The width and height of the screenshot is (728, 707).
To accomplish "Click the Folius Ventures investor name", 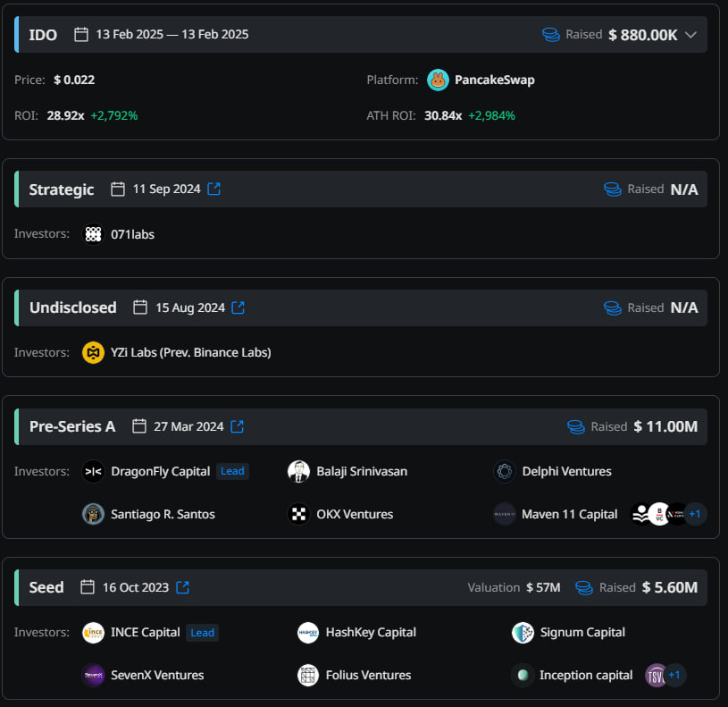I will tap(368, 675).
